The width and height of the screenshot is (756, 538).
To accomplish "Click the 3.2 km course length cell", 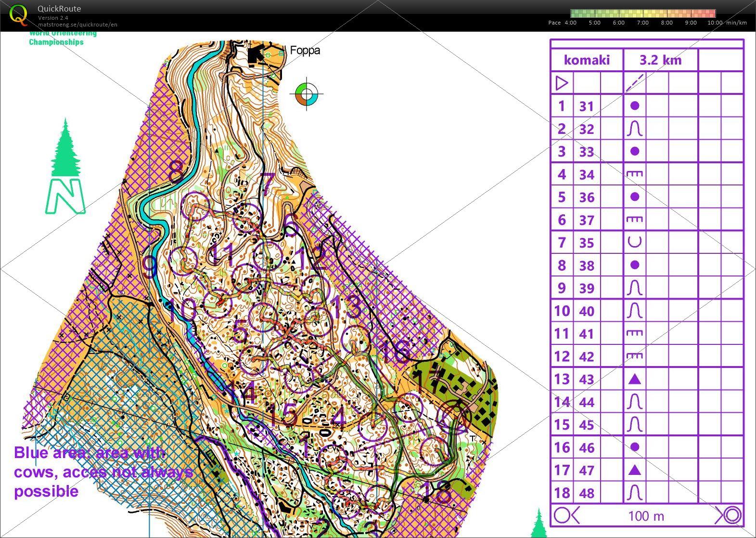I will coord(660,60).
